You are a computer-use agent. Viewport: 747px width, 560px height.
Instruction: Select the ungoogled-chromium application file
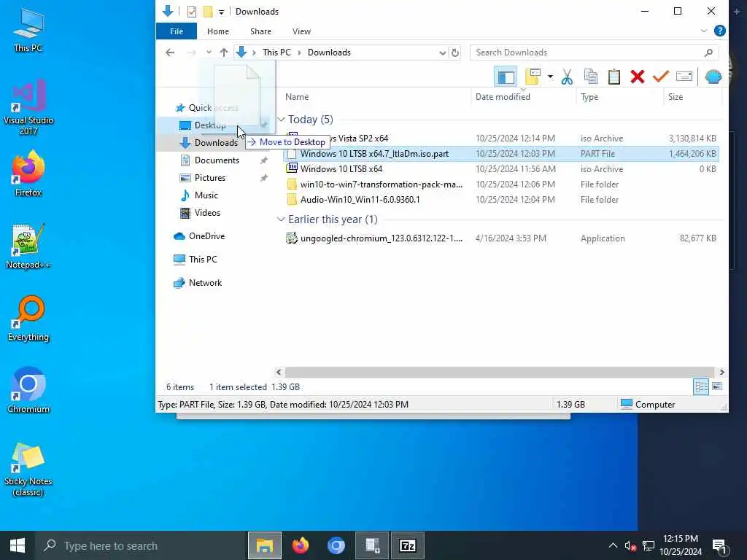[500, 238]
